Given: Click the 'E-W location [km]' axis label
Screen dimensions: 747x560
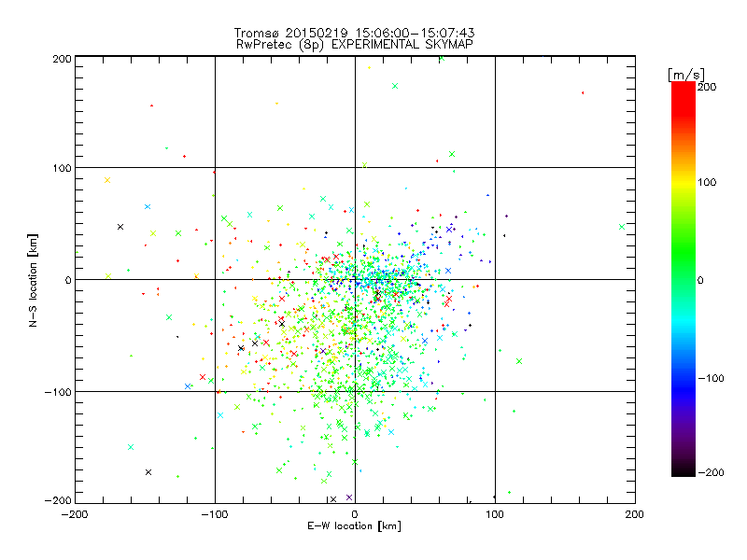Looking at the screenshot, I should (354, 525).
